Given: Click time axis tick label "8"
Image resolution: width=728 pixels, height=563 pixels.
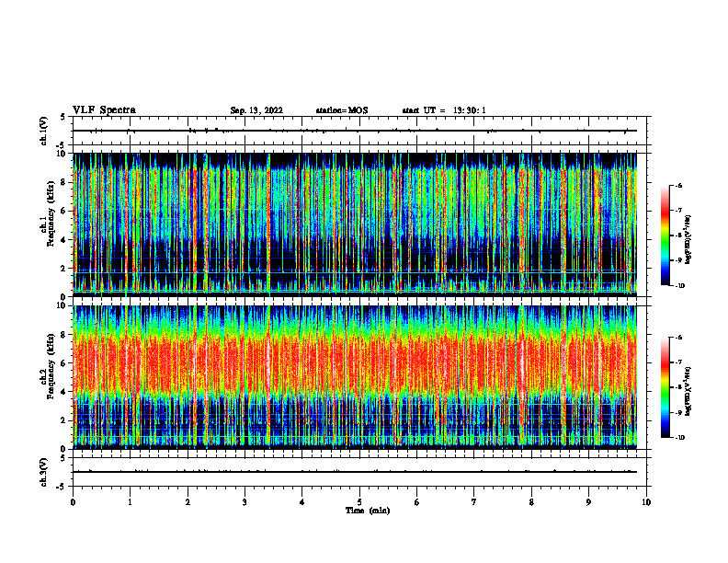Looking at the screenshot, I should [531, 502].
